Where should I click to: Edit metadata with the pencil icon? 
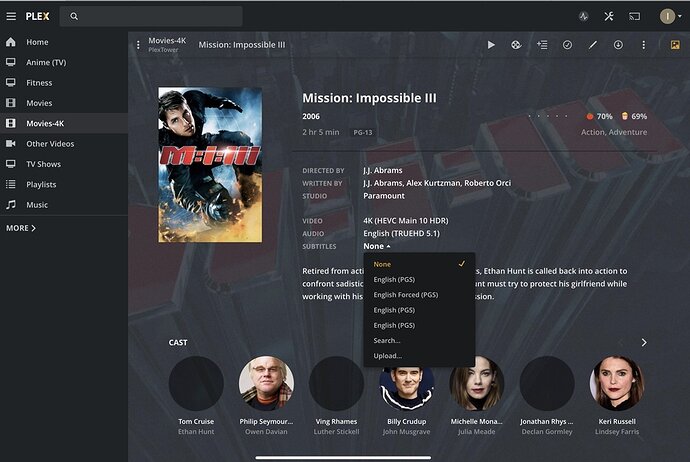coord(593,44)
